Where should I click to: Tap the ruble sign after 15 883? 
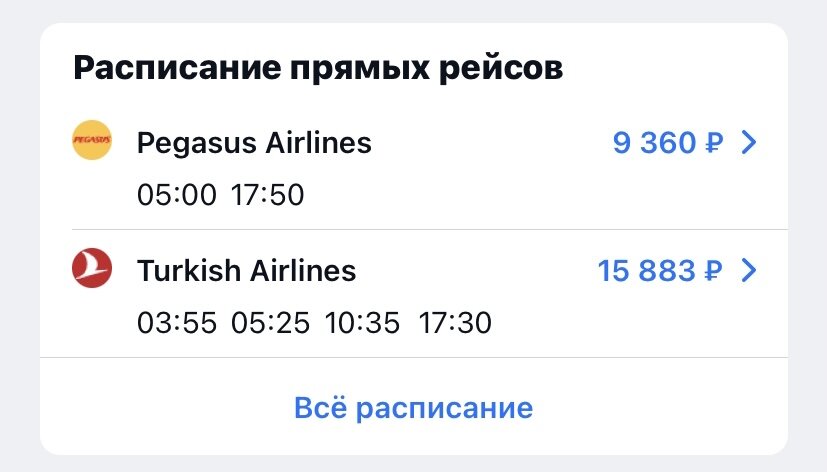click(x=714, y=271)
